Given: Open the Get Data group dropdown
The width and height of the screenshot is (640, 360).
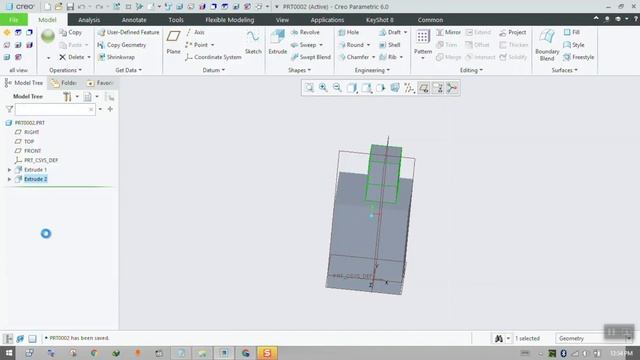Looking at the screenshot, I should (129, 70).
